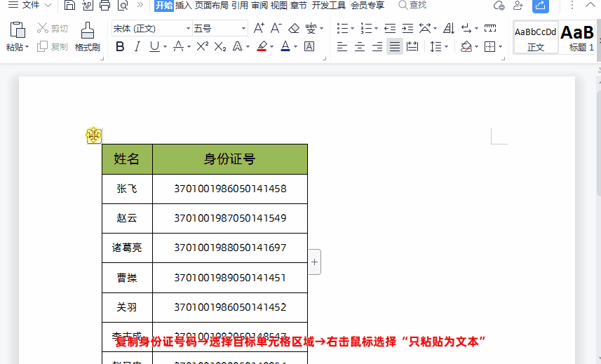601x364 pixels.
Task: Click the 粘贴 paste icon
Action: coord(18,30)
